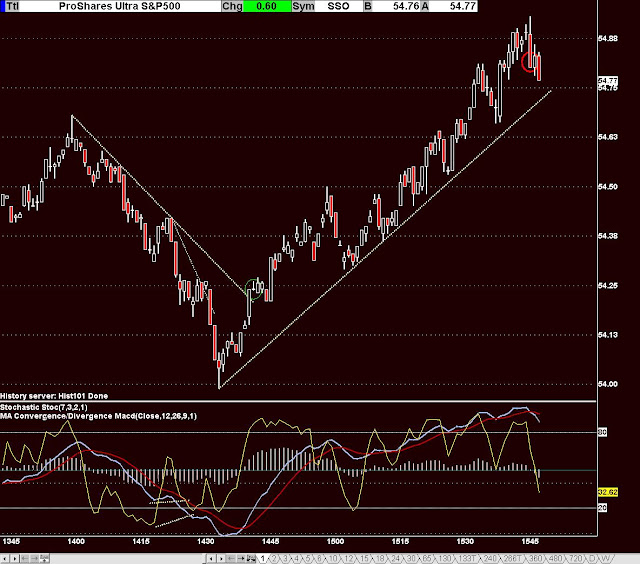Open the 30 timeframe tab
640x564 pixels.
coord(411,559)
